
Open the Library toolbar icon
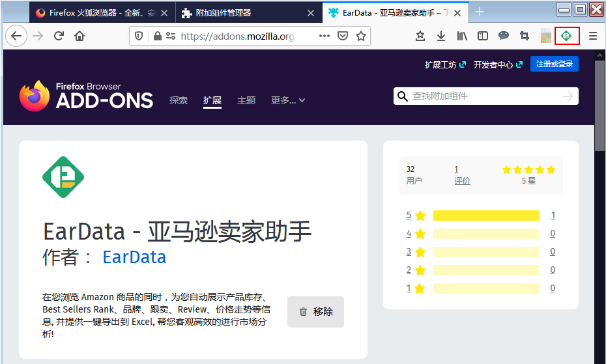pos(462,36)
